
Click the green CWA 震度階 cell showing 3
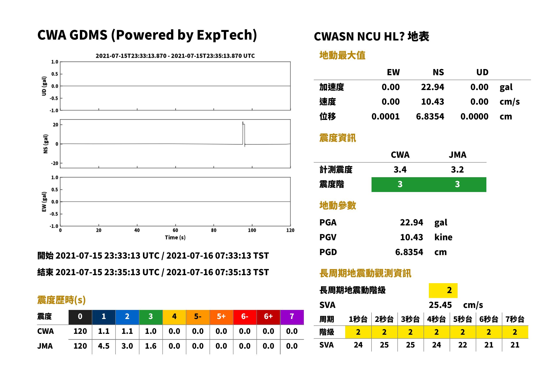tap(400, 185)
